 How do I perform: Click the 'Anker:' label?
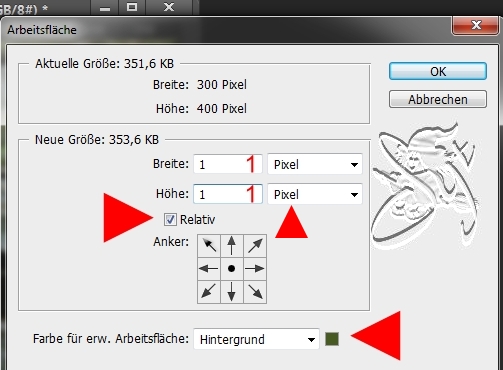(171, 242)
